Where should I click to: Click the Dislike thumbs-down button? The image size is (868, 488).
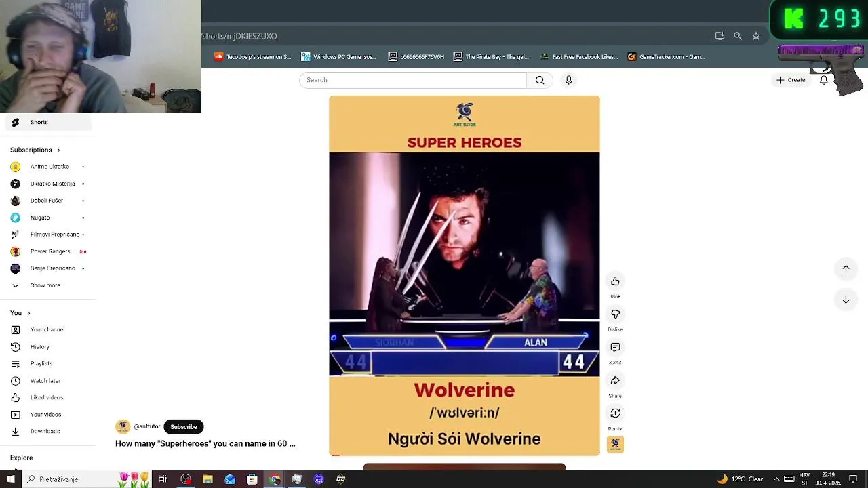[615, 314]
